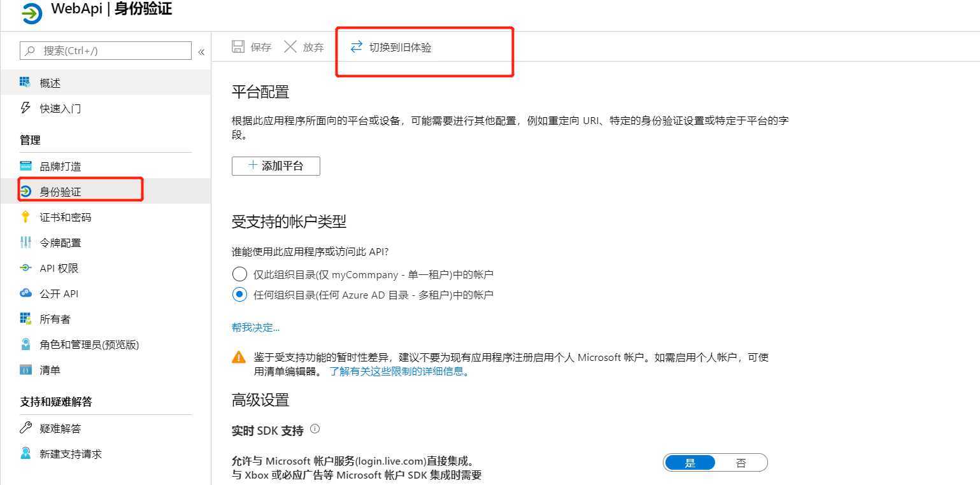Viewport: 980px width, 485px height.
Task: Open 角色和管理员(预览版) in the sidebar
Action: pos(106,344)
